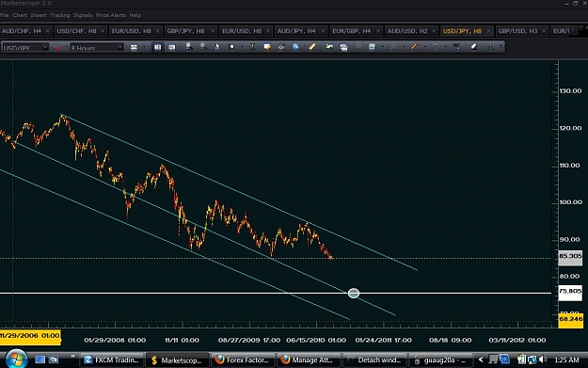Screen dimensions: 588x368
Task: Click the toolbar options handle at the toolbar's end
Action: 501,47
